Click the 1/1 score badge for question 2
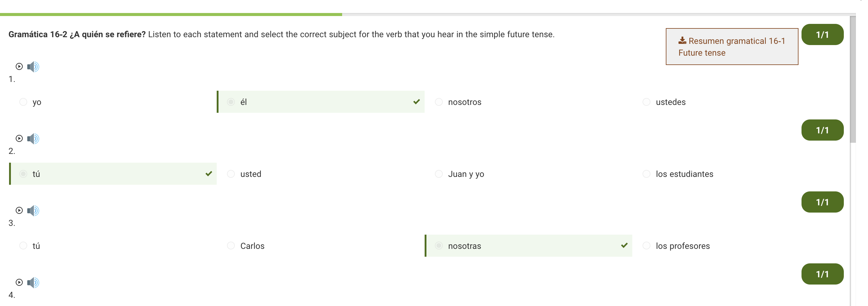This screenshot has width=868, height=306. point(822,130)
